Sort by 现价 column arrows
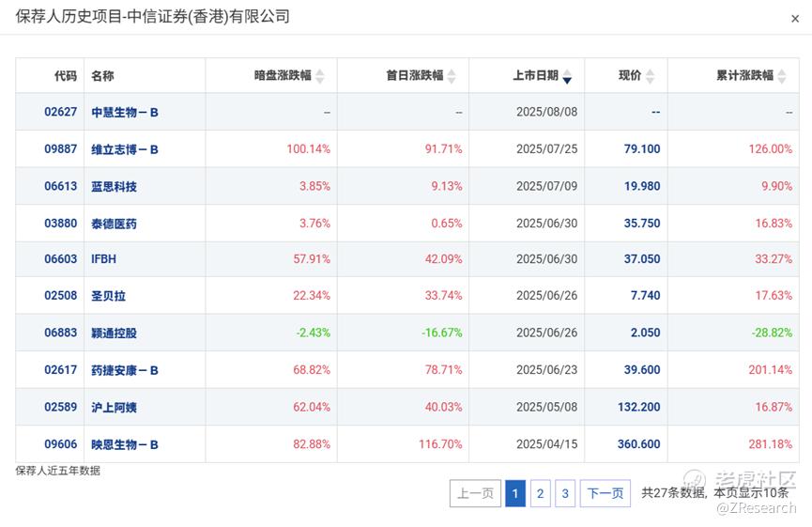812x527 pixels. point(650,76)
